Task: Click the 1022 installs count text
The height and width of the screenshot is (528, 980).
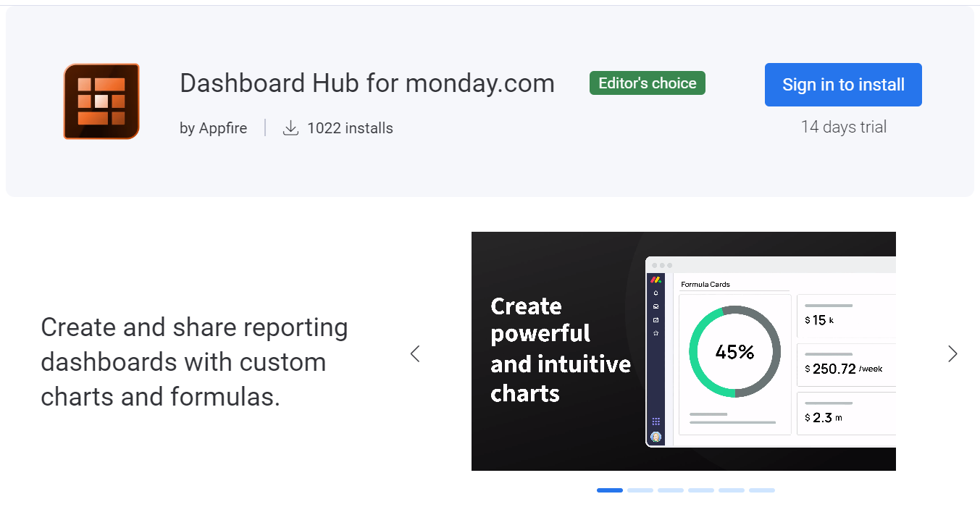Action: [x=350, y=128]
